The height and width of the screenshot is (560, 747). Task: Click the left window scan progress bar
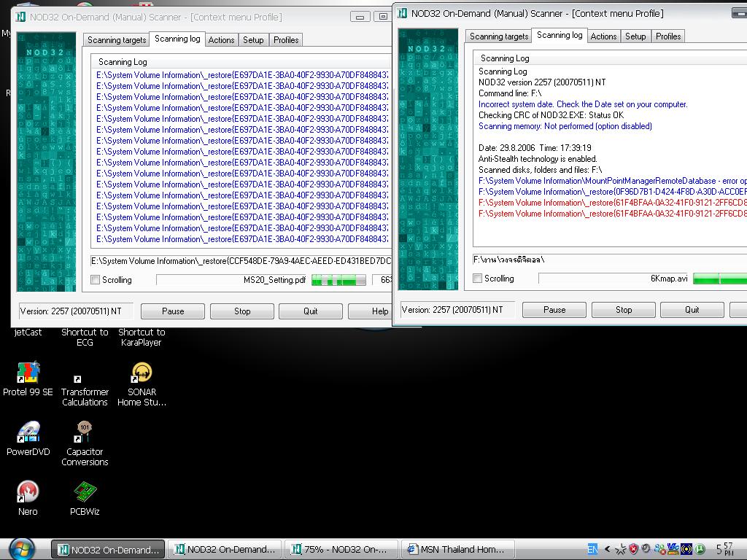[x=338, y=280]
